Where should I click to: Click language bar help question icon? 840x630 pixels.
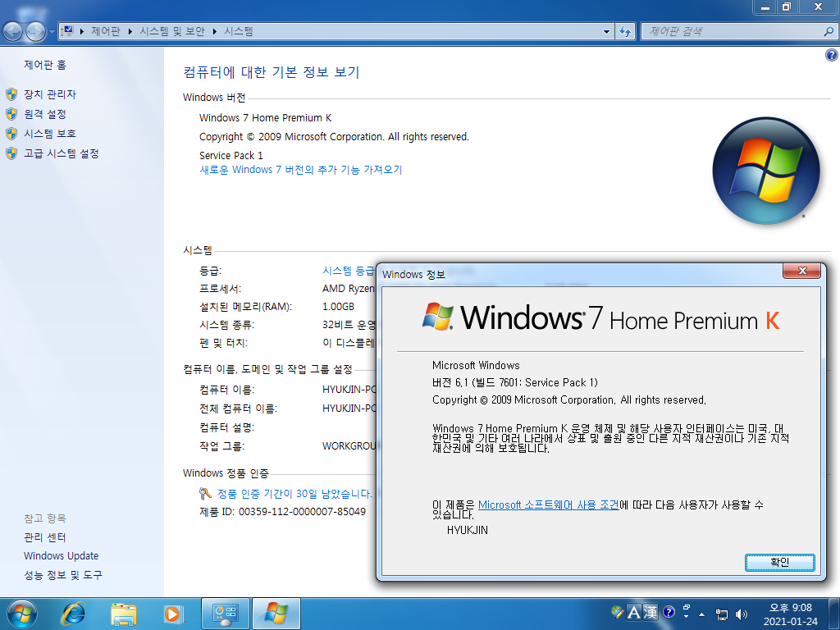click(669, 612)
